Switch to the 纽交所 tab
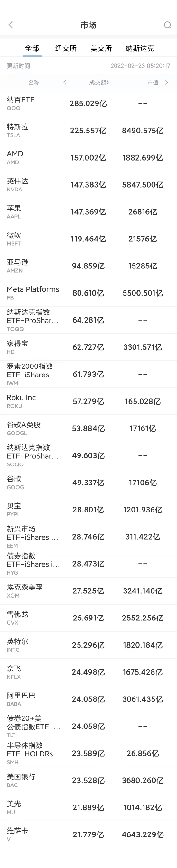 (x=66, y=48)
